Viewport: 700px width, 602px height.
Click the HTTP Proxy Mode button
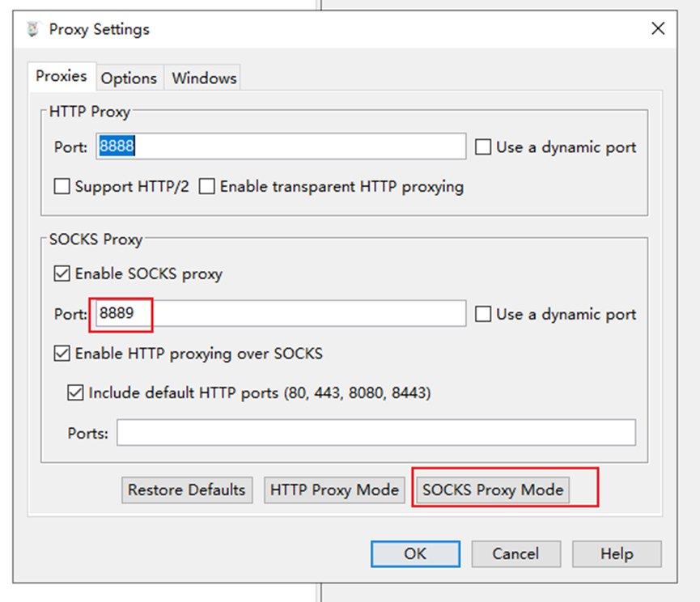[334, 490]
